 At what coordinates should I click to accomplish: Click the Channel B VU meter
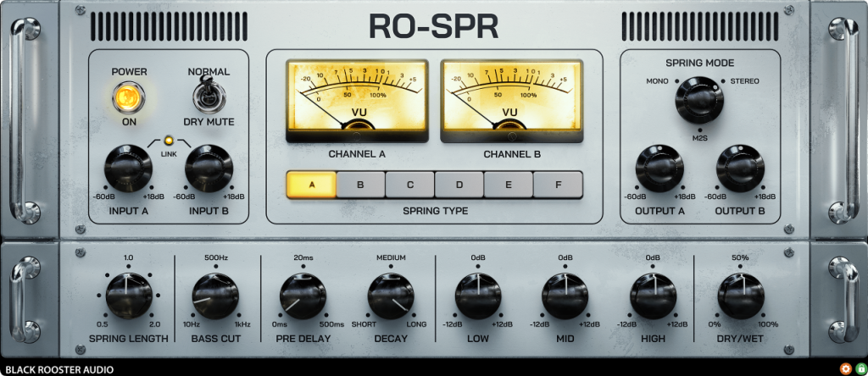[x=512, y=101]
